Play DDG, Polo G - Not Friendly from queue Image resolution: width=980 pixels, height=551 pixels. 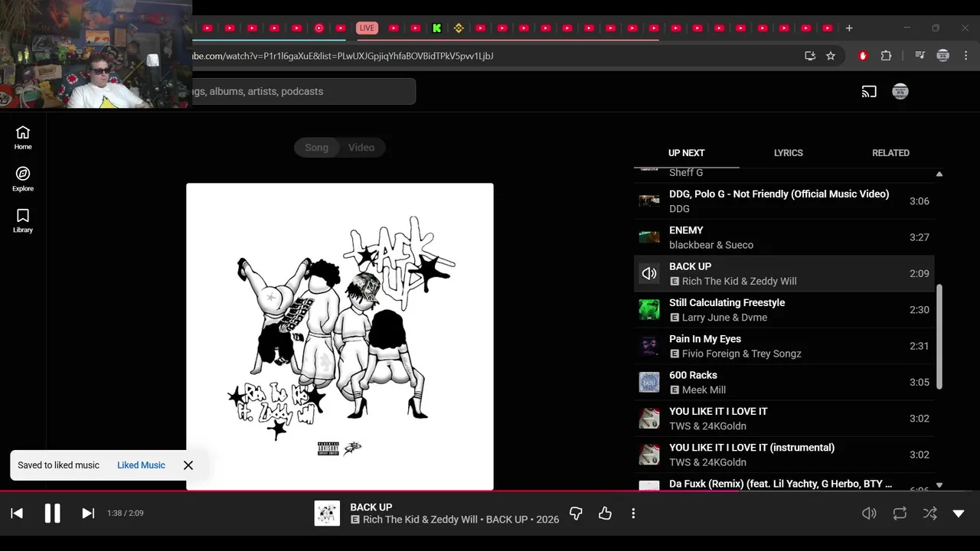click(x=784, y=201)
